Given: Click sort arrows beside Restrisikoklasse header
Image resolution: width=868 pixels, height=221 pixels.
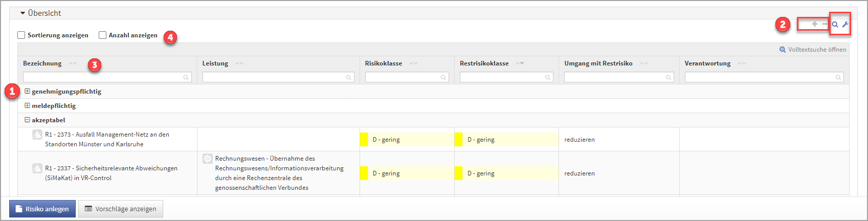Looking at the screenshot, I should click(x=520, y=63).
